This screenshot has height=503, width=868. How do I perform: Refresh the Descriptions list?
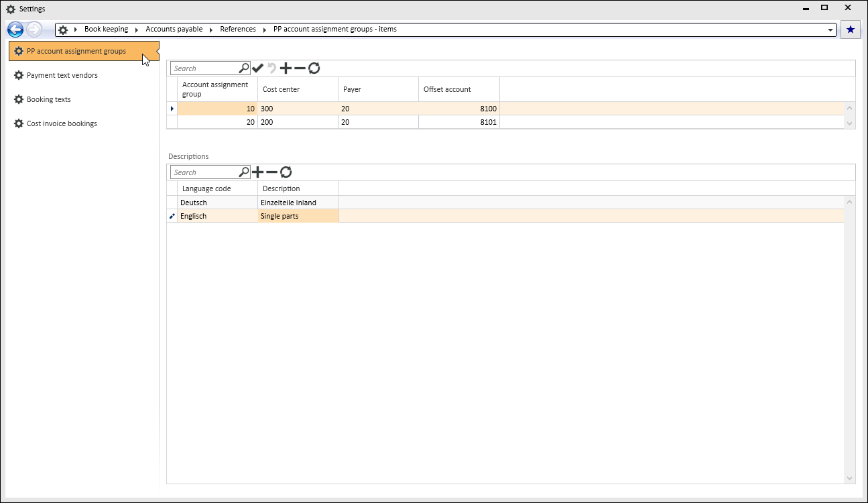(286, 172)
